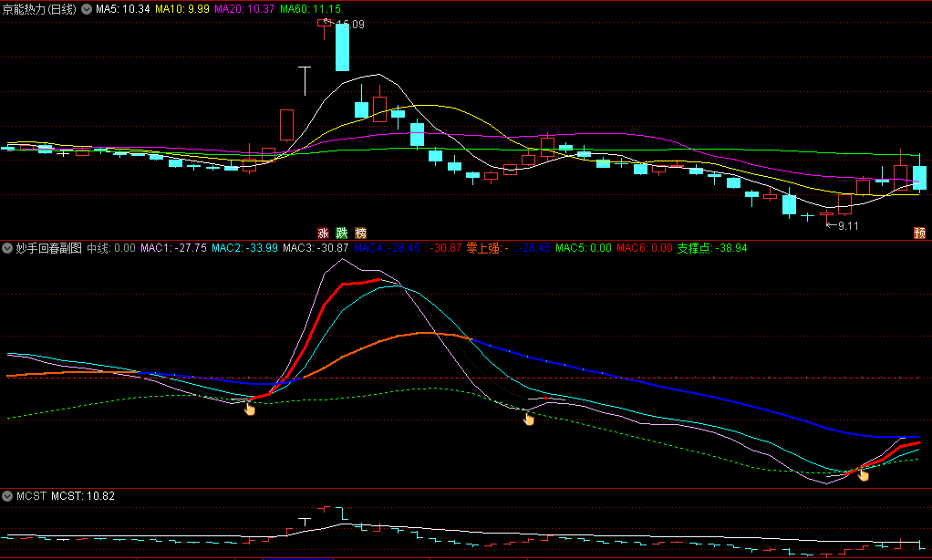Screen dimensions: 932x560
Task: Click the middle hand pointer signal icon
Action: (529, 419)
